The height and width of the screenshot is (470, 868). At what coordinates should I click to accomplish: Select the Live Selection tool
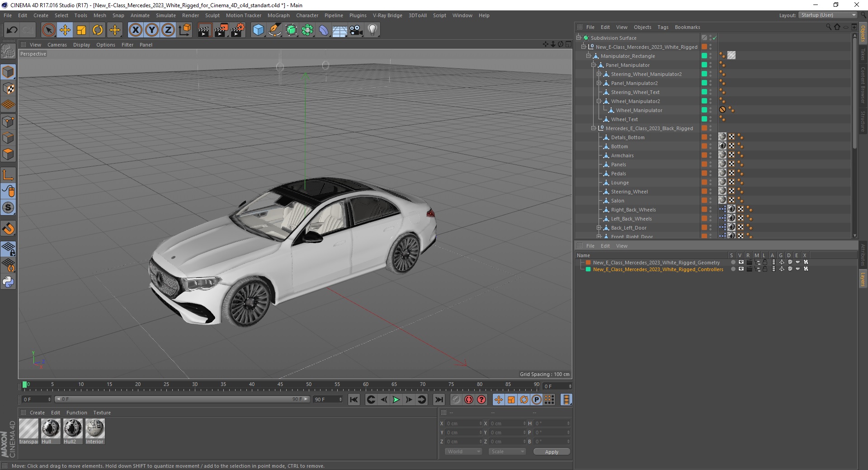coord(48,30)
